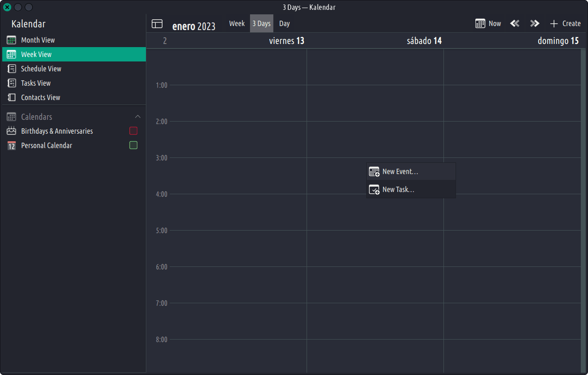Click the vertical scrollbar on the right

583,211
